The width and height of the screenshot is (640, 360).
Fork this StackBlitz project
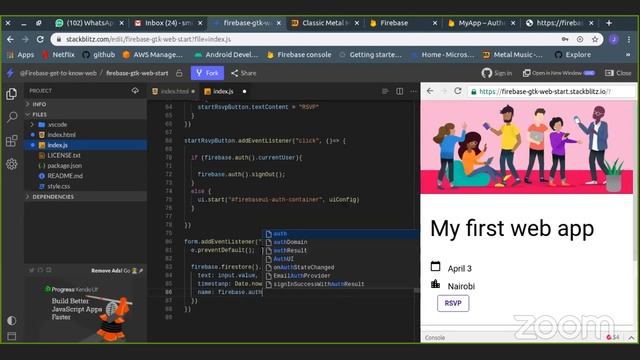(207, 73)
